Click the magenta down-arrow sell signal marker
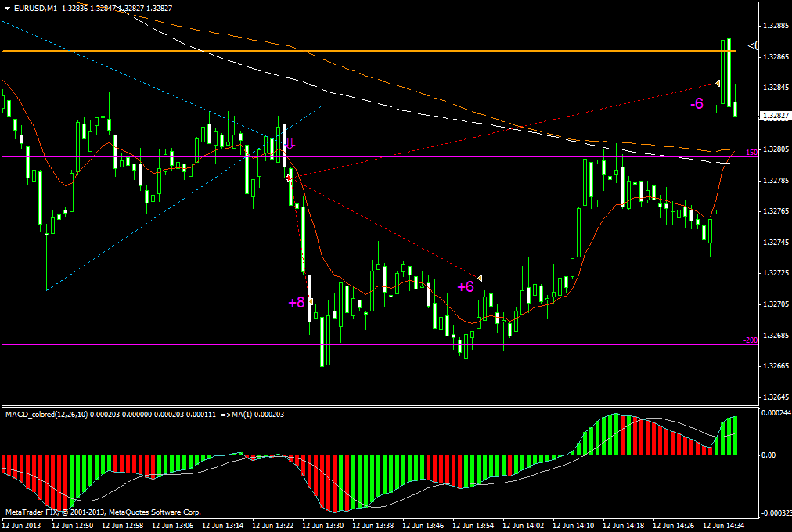The width and height of the screenshot is (792, 532). click(x=290, y=143)
